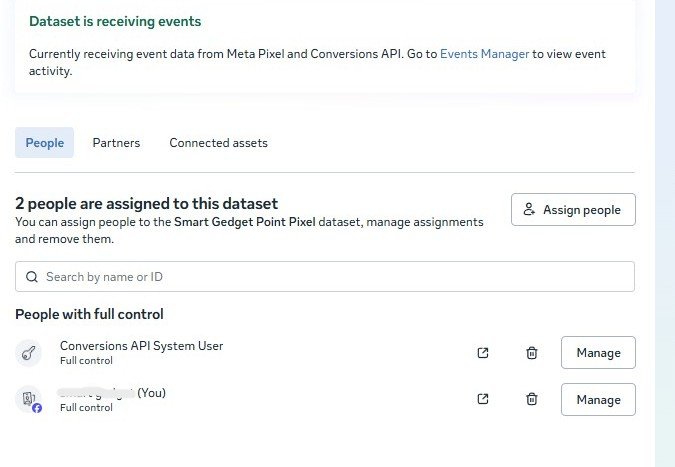Select the Conversions API System User name
The height and width of the screenshot is (467, 675).
click(141, 346)
